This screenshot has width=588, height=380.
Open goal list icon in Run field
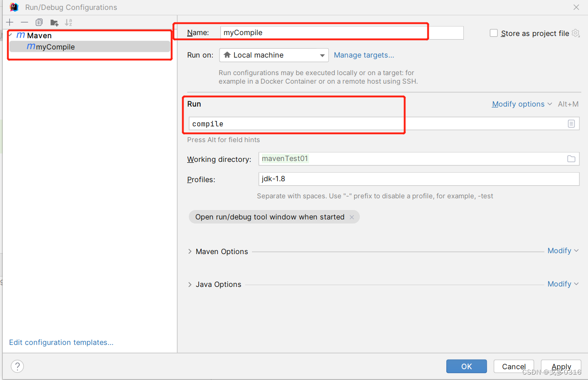pyautogui.click(x=571, y=124)
